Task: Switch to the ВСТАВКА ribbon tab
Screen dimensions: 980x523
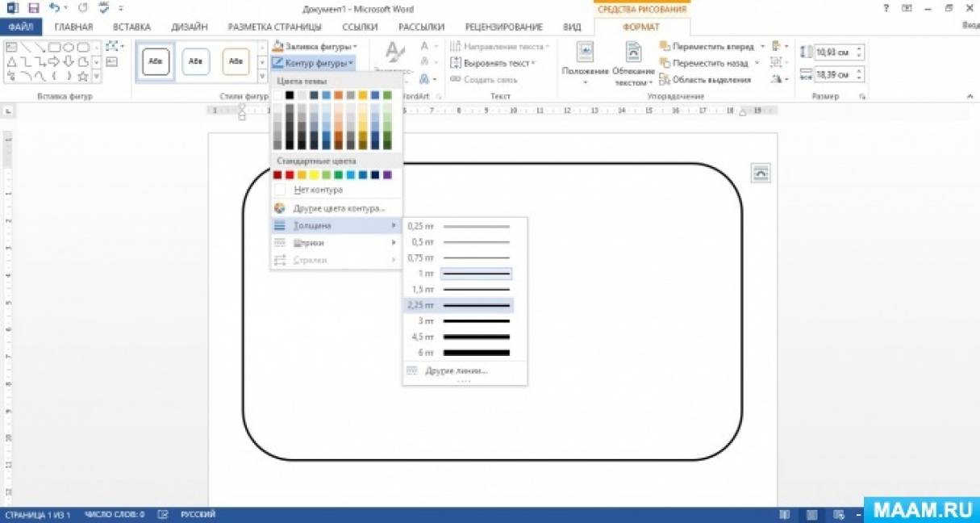Action: pos(131,27)
